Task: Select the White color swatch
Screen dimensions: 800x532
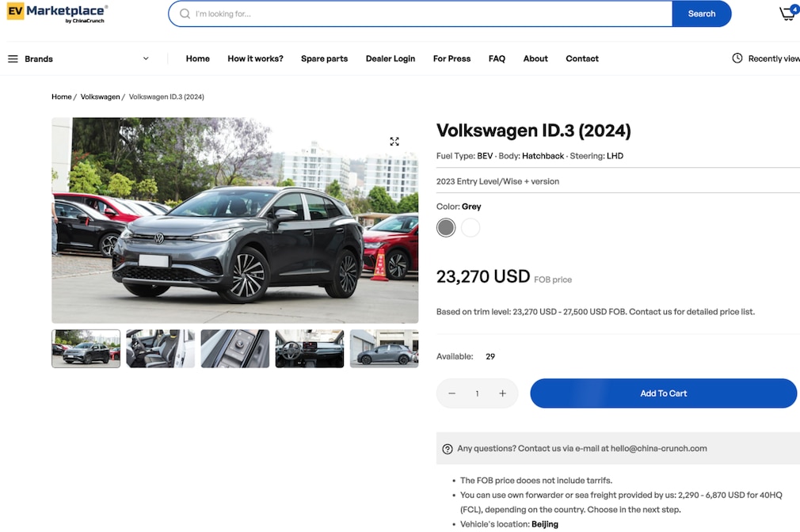Action: click(470, 227)
